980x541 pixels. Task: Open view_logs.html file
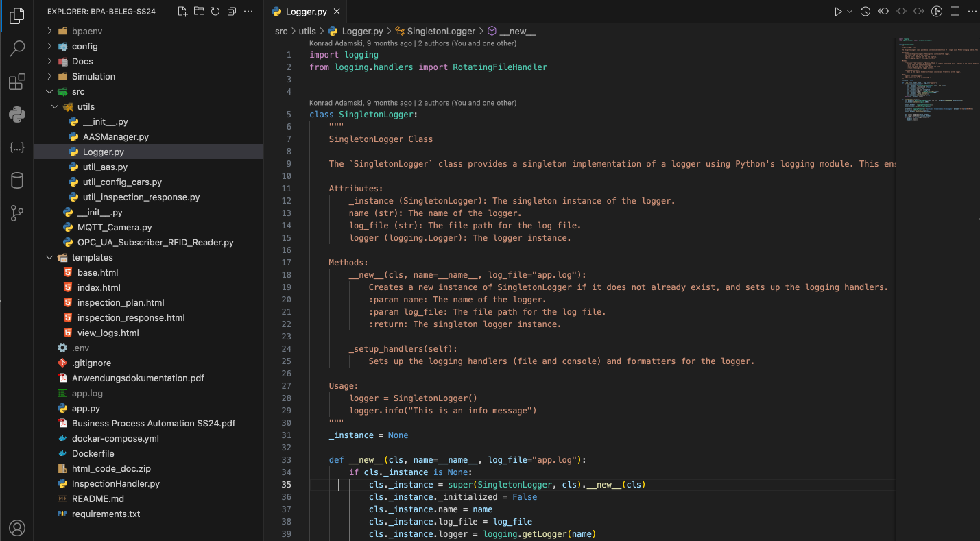148,333
